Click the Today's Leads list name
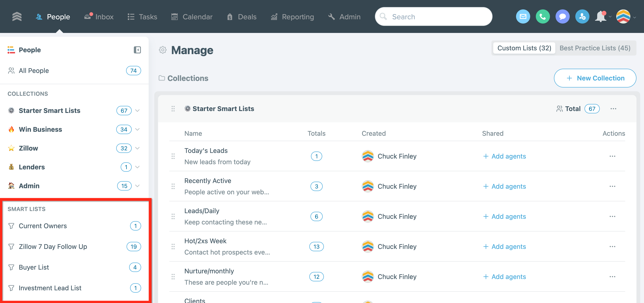This screenshot has width=644, height=303. 206,151
